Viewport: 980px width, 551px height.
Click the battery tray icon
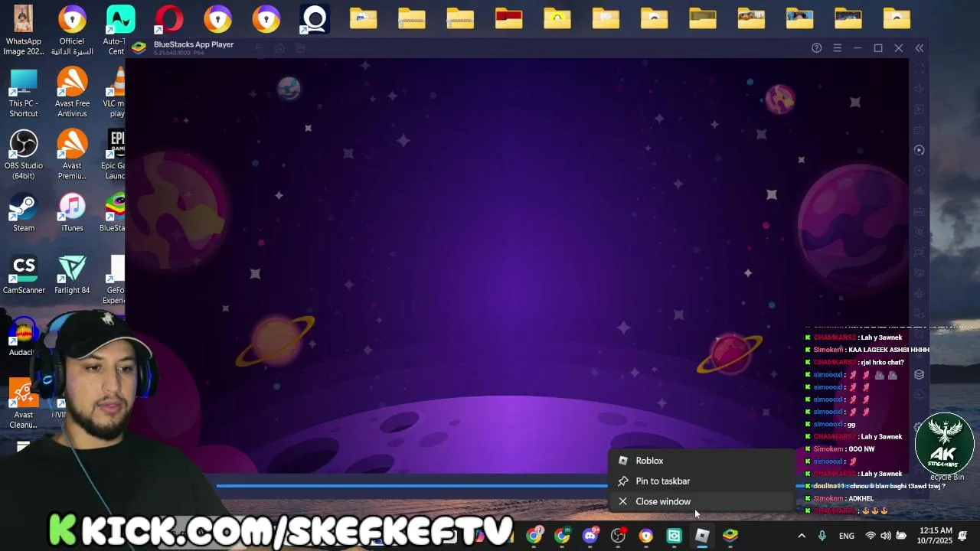click(902, 536)
